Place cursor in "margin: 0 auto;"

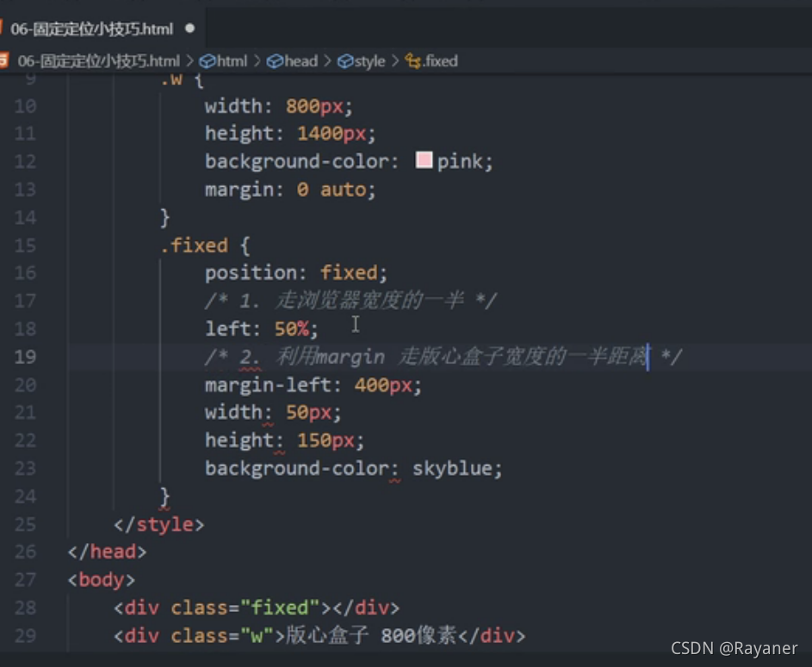[x=290, y=190]
